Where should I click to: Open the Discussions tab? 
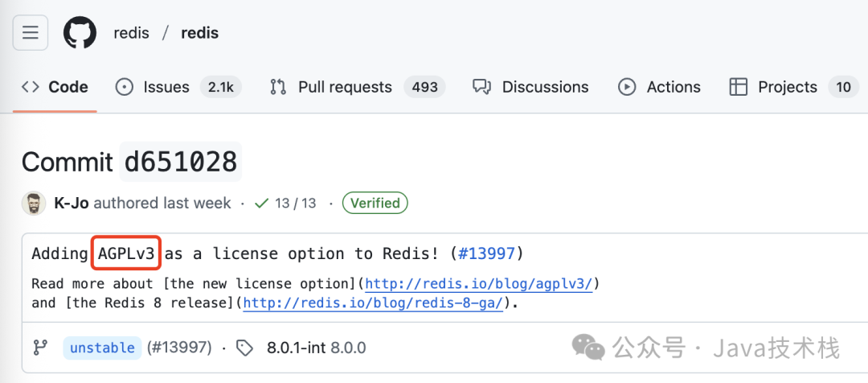coord(530,87)
